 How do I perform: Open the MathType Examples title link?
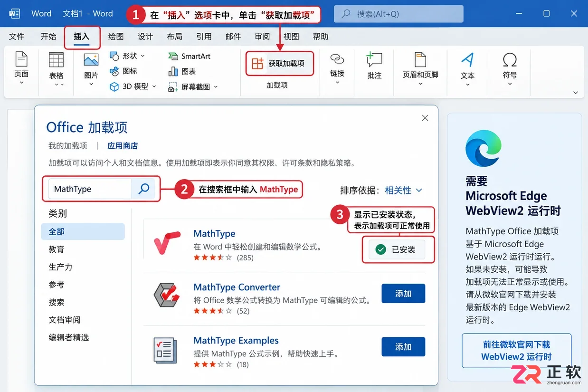(236, 341)
